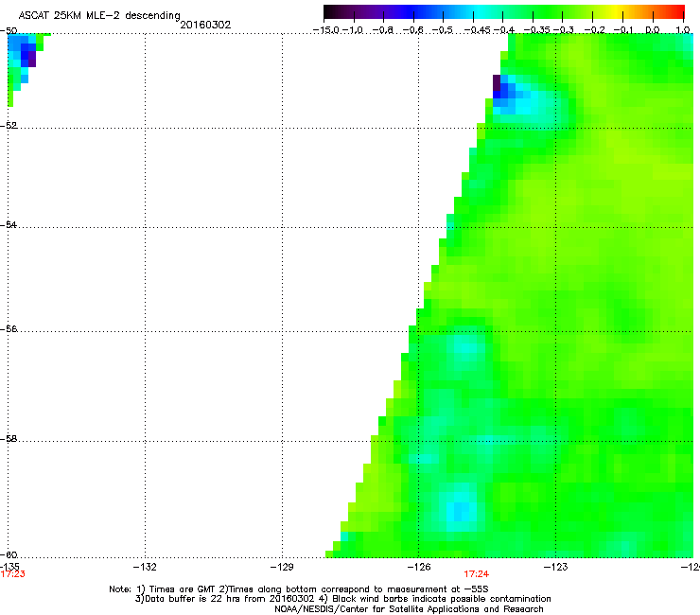Click the note line about GMT times
The image size is (700, 615).
point(298,589)
